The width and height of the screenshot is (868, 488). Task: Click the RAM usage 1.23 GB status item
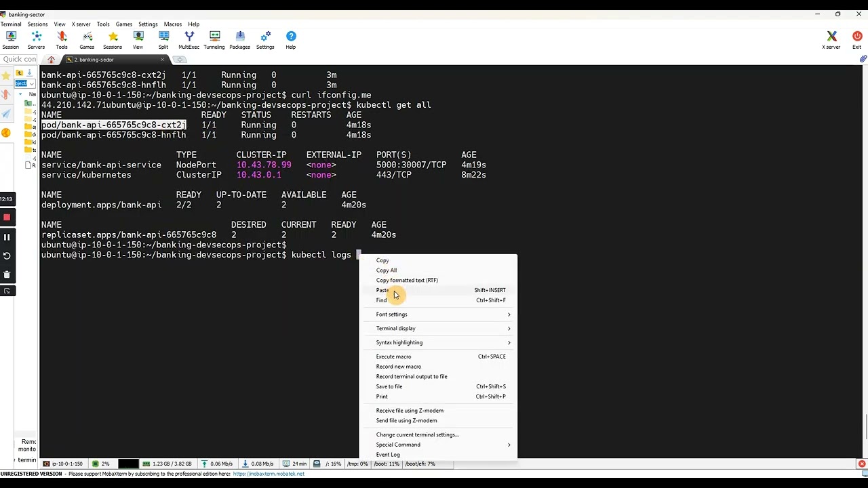(x=166, y=464)
